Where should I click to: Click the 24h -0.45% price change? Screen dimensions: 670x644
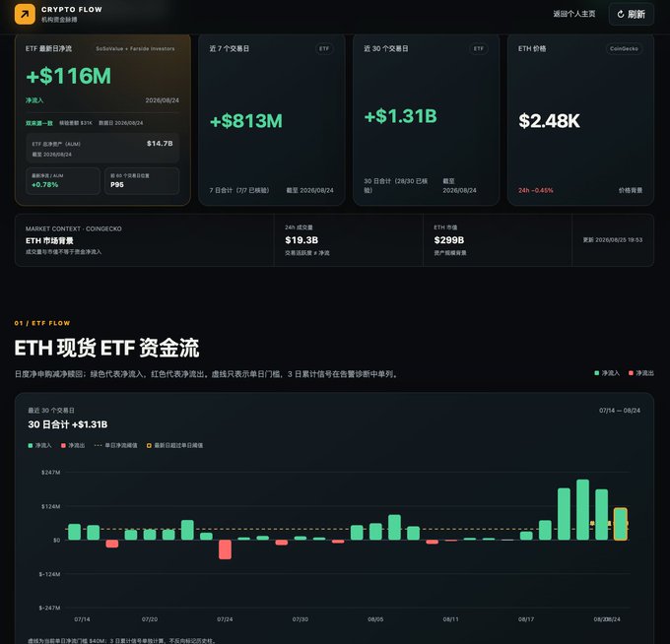pos(535,190)
